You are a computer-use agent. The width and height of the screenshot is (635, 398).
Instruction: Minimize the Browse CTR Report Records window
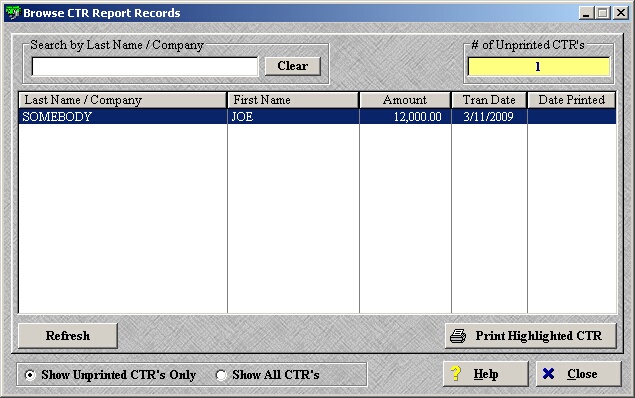(586, 13)
